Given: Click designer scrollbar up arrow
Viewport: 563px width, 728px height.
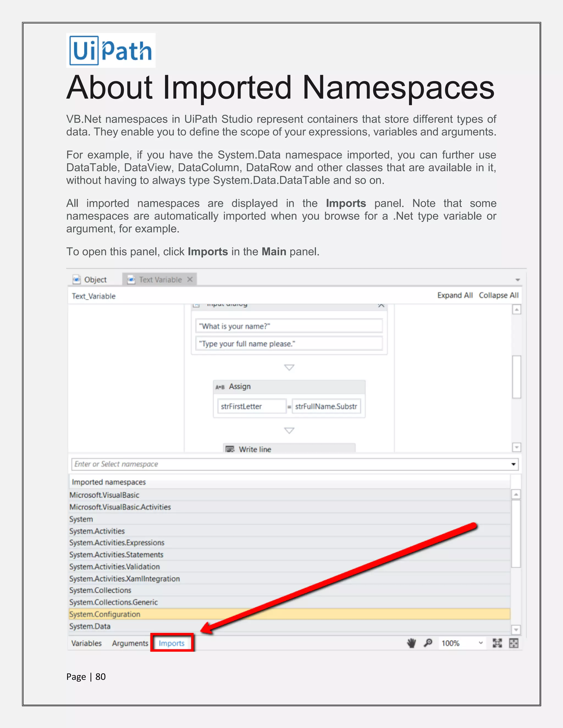Looking at the screenshot, I should (x=517, y=310).
